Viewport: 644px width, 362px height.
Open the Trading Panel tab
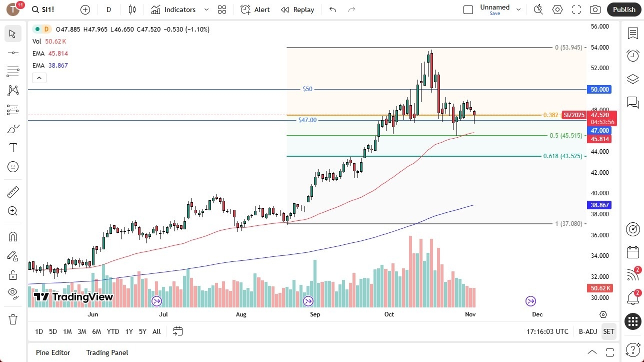106,352
